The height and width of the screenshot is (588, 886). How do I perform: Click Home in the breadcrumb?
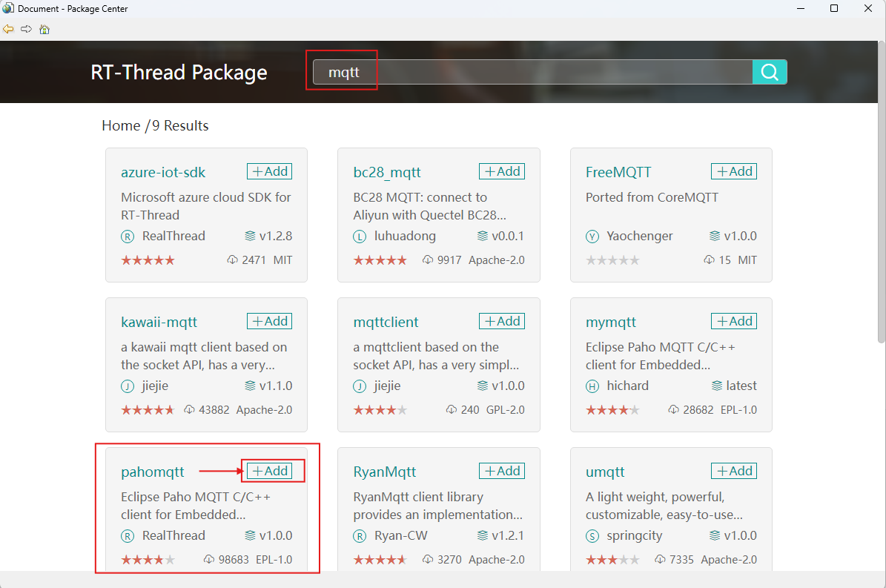click(x=121, y=125)
